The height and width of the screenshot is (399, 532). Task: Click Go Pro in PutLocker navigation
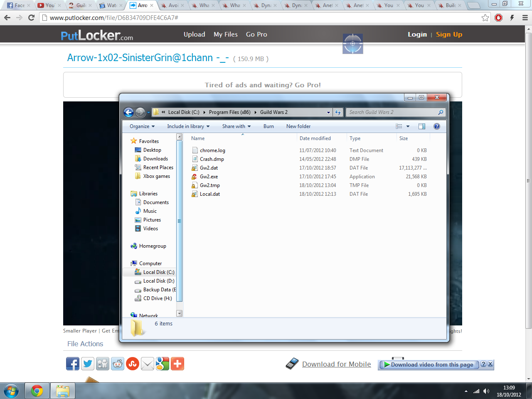pos(256,34)
